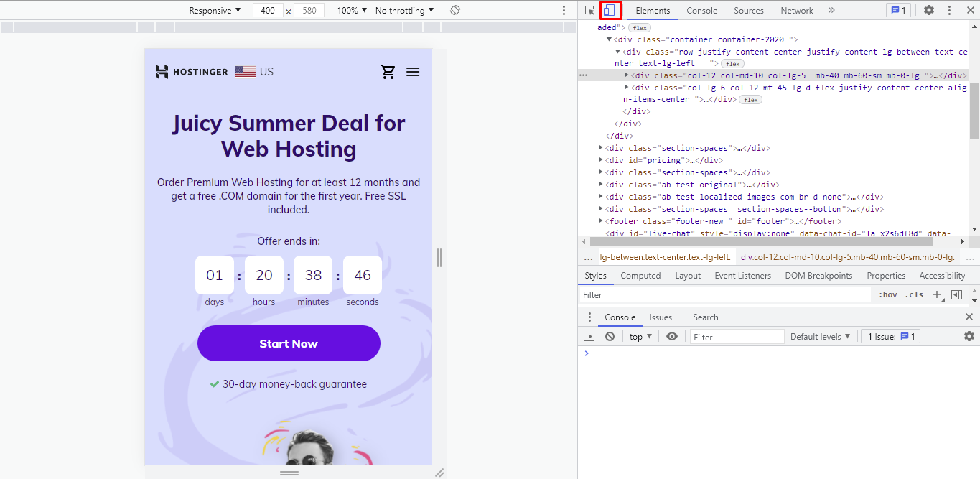Click the Styles filter input field

pos(725,294)
